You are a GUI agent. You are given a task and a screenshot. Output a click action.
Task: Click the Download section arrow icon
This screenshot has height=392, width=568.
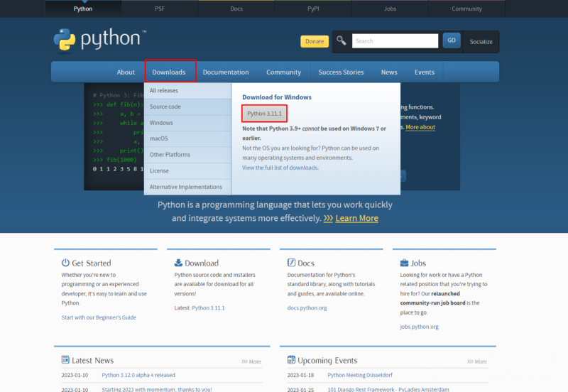coord(179,263)
